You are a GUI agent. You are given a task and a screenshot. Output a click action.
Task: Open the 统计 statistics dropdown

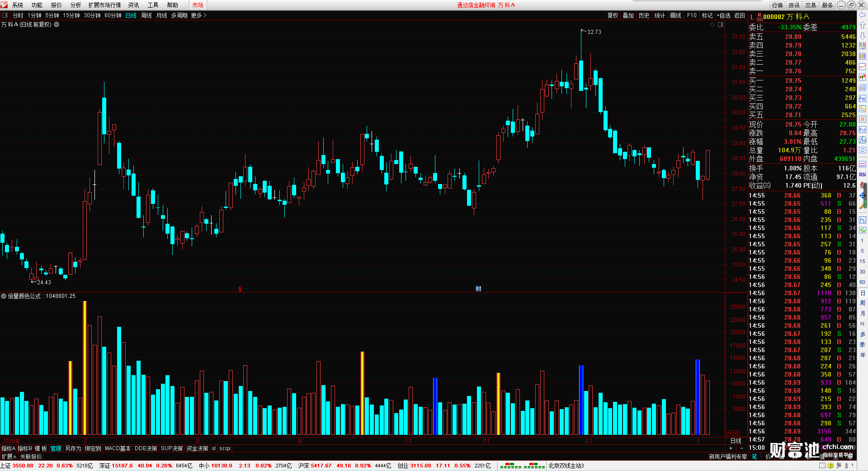pyautogui.click(x=660, y=15)
